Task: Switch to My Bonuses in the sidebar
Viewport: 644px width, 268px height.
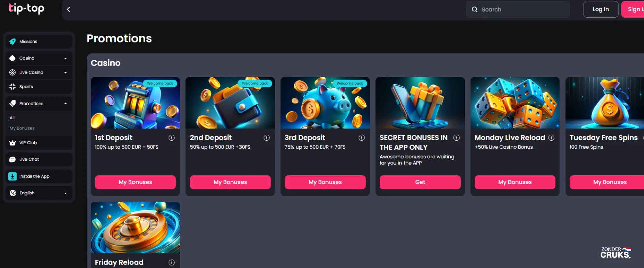Action: [22, 128]
